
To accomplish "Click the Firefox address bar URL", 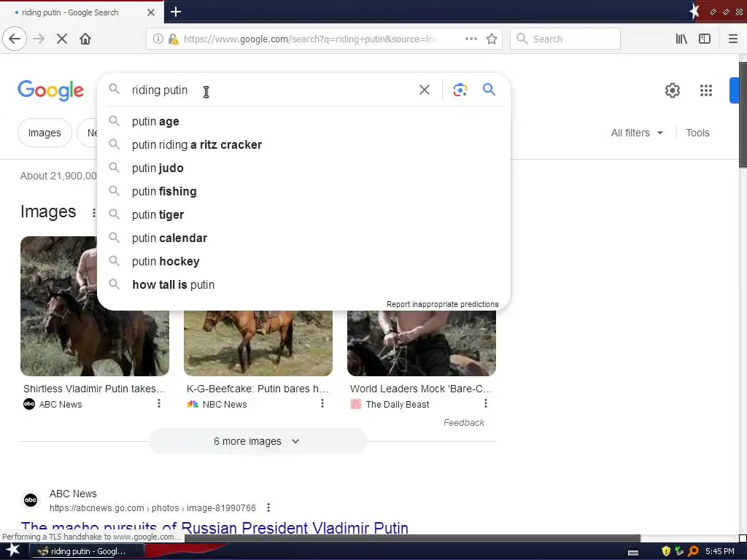I will pyautogui.click(x=309, y=39).
